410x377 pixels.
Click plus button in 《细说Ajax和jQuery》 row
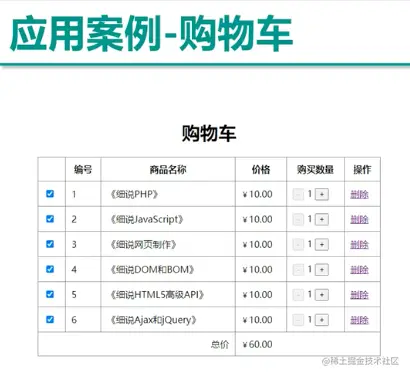[322, 320]
